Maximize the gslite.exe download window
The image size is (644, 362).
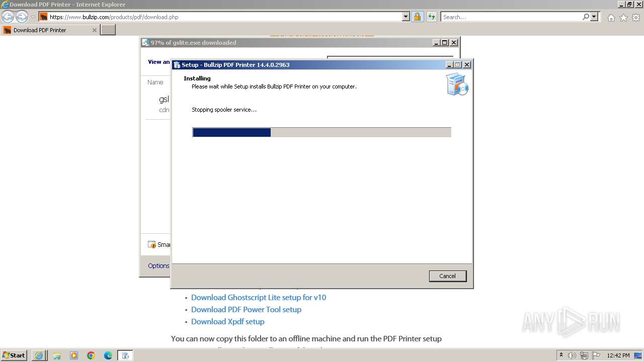[x=445, y=43]
